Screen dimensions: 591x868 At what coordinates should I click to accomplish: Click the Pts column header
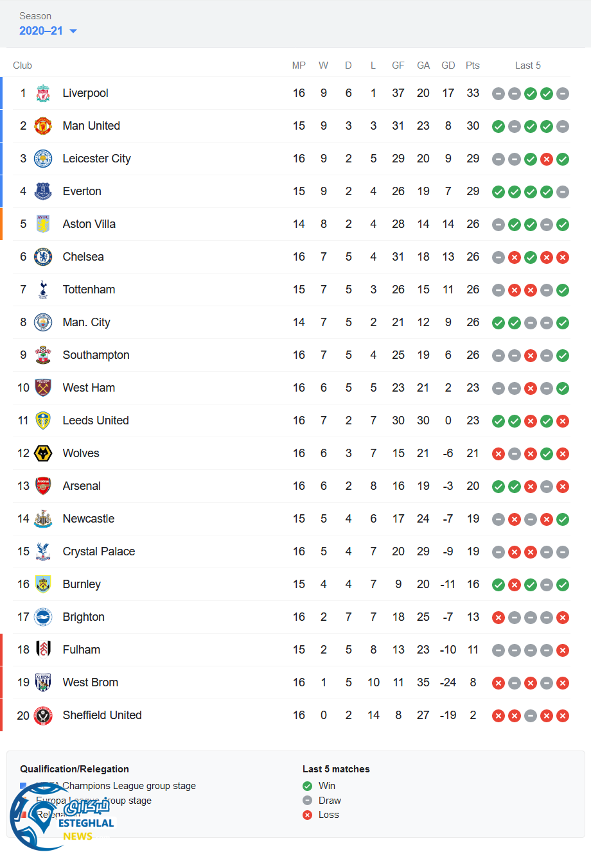point(473,65)
